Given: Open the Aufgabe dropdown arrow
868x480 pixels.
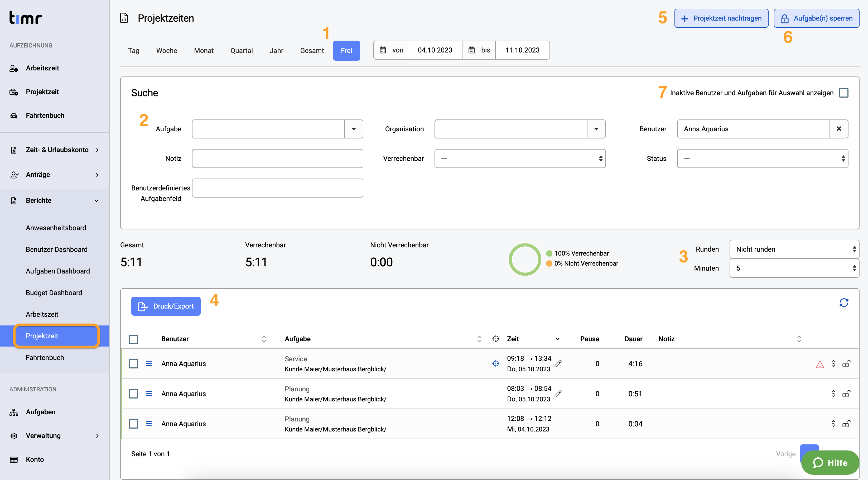Looking at the screenshot, I should (x=354, y=129).
